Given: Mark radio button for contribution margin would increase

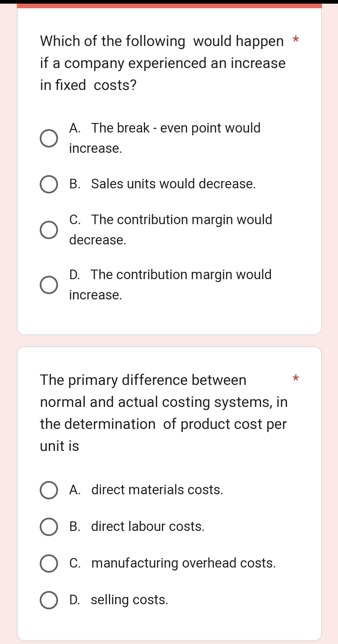Looking at the screenshot, I should pos(49,285).
